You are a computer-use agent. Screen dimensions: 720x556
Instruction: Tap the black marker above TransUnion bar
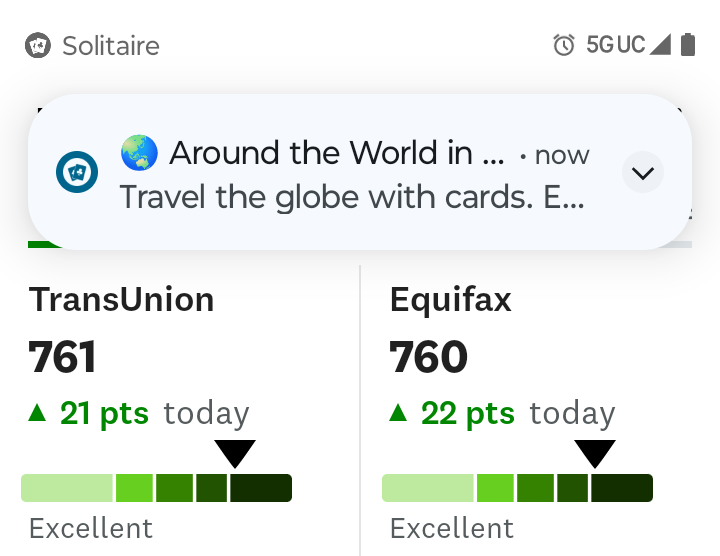tap(236, 454)
